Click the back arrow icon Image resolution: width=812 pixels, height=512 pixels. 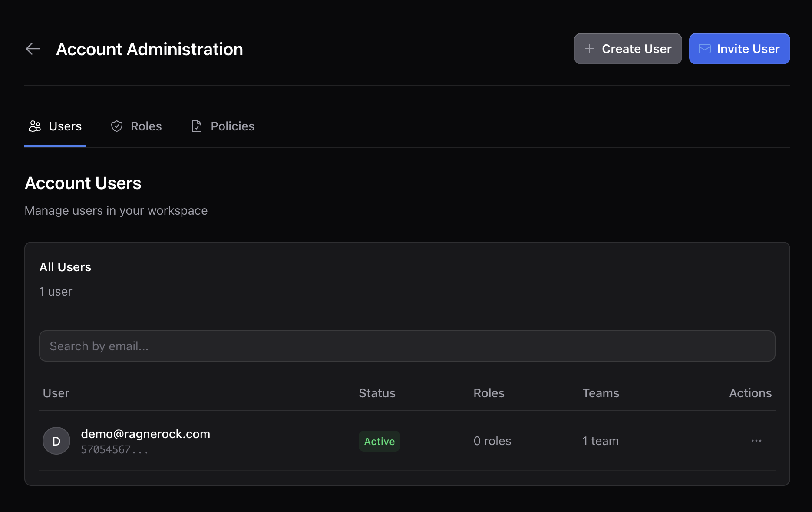[33, 49]
